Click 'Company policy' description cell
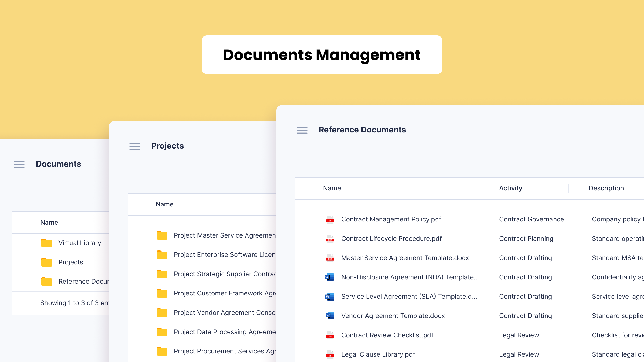Image resolution: width=644 pixels, height=362 pixels. tap(618, 219)
